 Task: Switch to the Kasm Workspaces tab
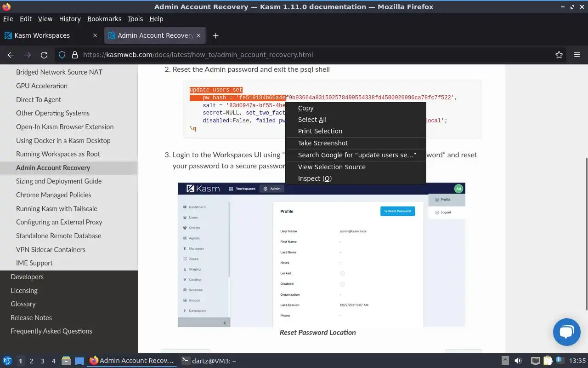click(51, 35)
